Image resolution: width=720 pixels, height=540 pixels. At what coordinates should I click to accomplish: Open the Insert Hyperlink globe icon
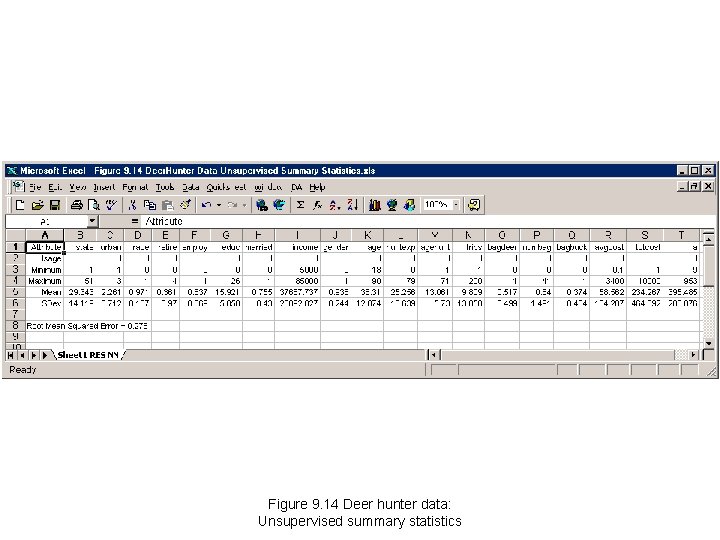pyautogui.click(x=262, y=205)
